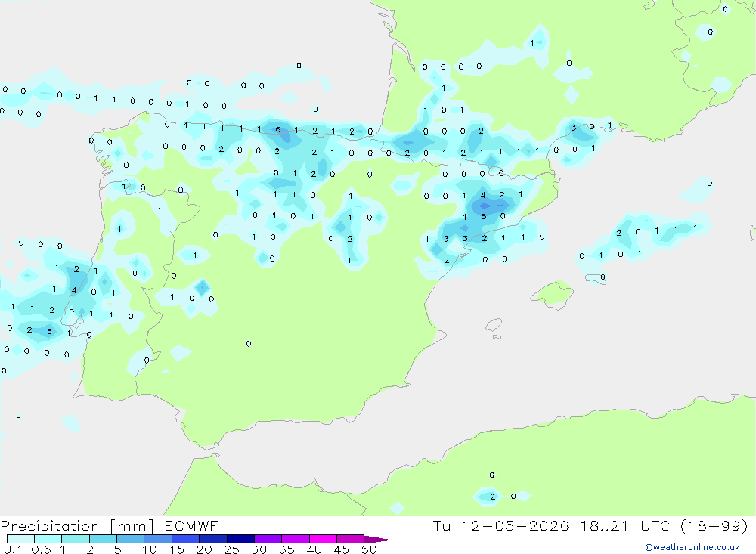This screenshot has height=554, width=756.
Task: Click the 0.5 to 1 mm legend swatch
Action: [48, 539]
